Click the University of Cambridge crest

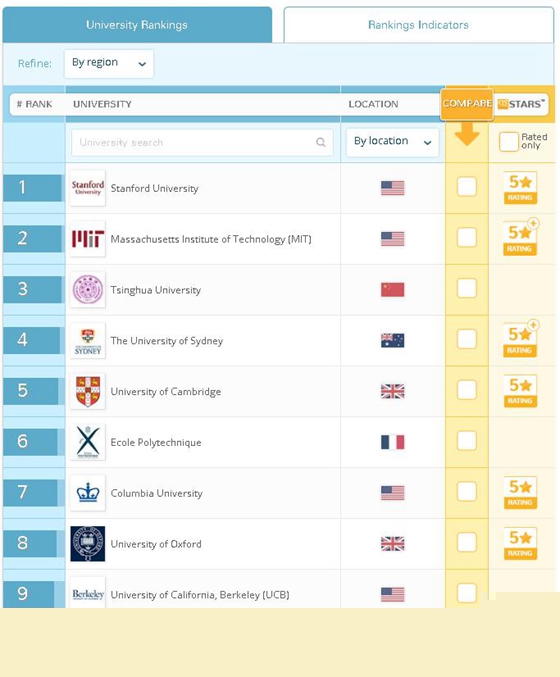(x=88, y=391)
